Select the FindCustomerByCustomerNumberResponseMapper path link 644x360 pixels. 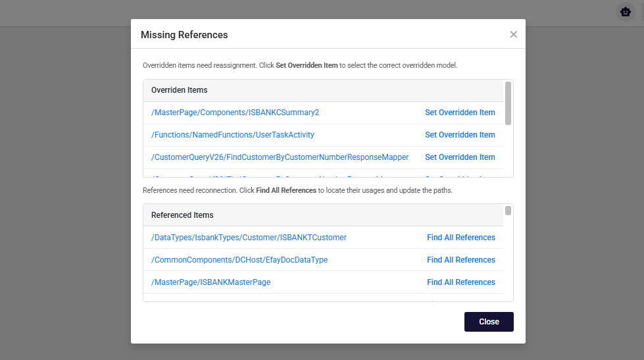(x=280, y=157)
